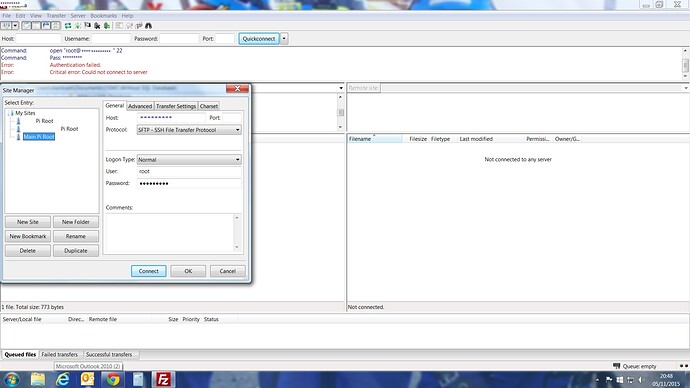Click the New Site button

[28, 222]
